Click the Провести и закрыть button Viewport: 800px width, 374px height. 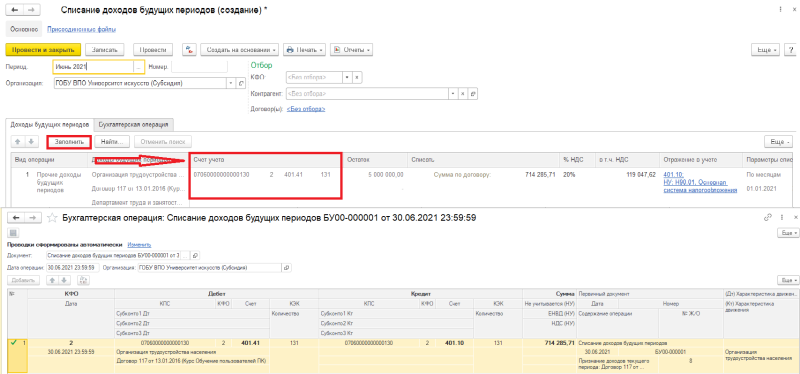click(43, 49)
